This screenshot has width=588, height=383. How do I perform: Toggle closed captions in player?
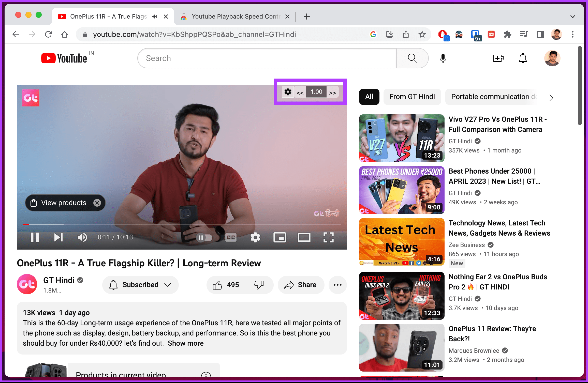[231, 237]
